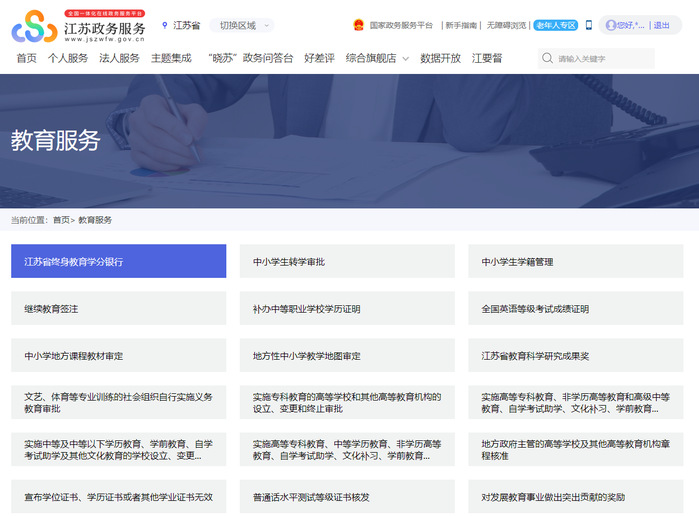The width and height of the screenshot is (699, 516).
Task: Go to the 法人服务 menu item
Action: click(119, 58)
